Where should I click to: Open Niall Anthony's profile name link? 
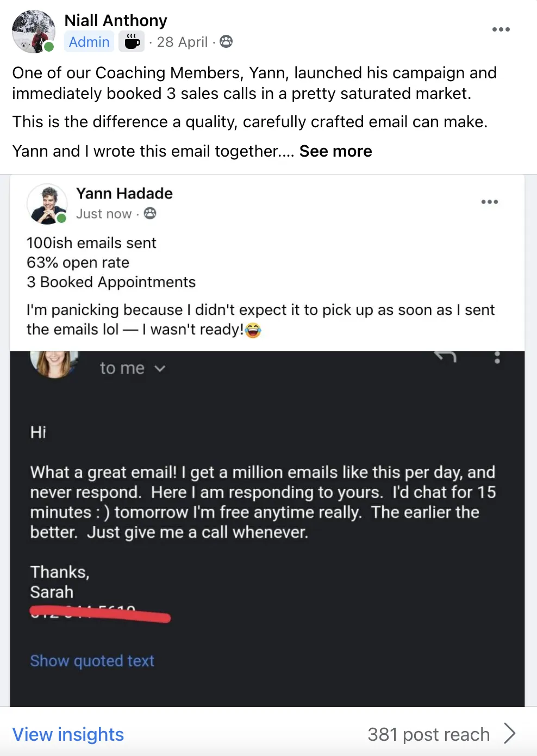pyautogui.click(x=116, y=21)
